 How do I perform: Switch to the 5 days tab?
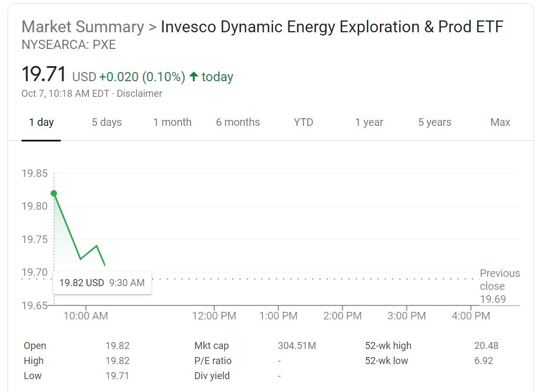[107, 122]
